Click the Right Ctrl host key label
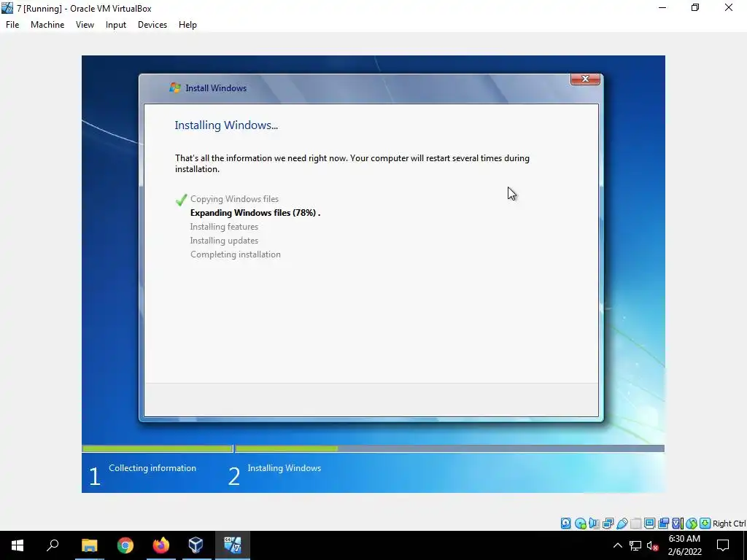The height and width of the screenshot is (560, 747). (729, 524)
